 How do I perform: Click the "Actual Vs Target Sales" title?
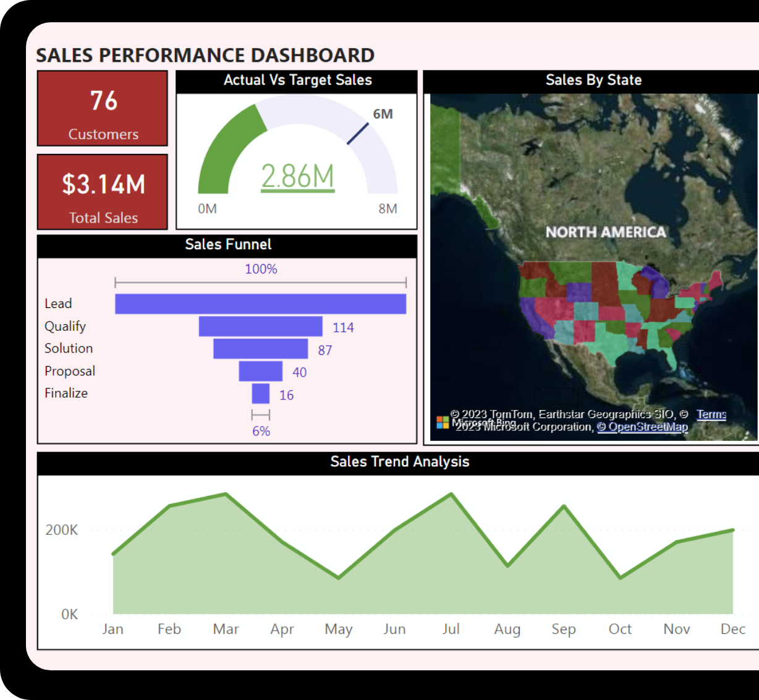coord(297,80)
